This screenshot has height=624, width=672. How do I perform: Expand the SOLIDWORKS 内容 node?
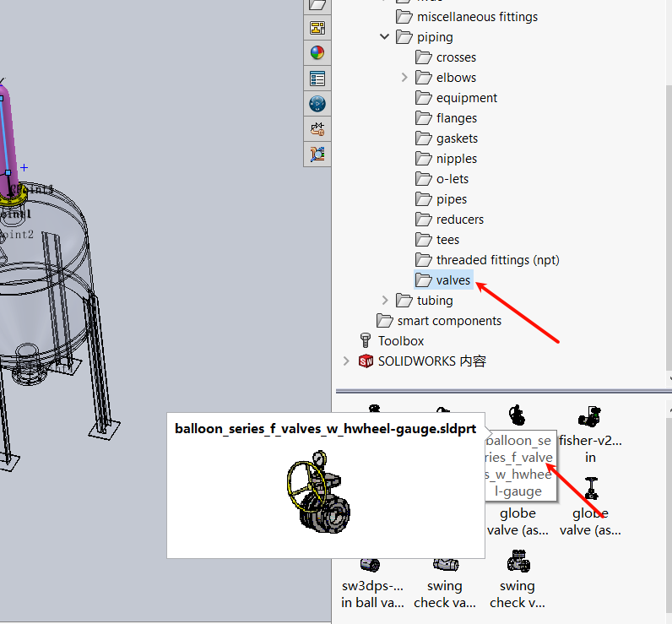(x=346, y=361)
